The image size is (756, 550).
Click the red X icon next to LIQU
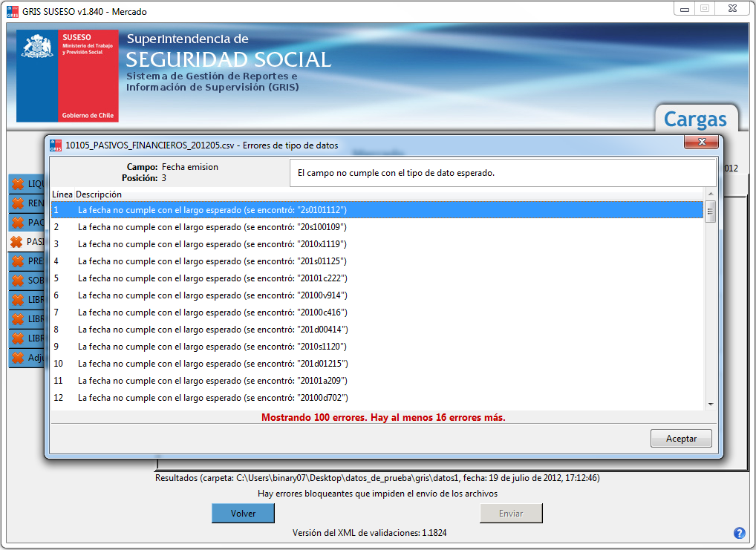(18, 183)
